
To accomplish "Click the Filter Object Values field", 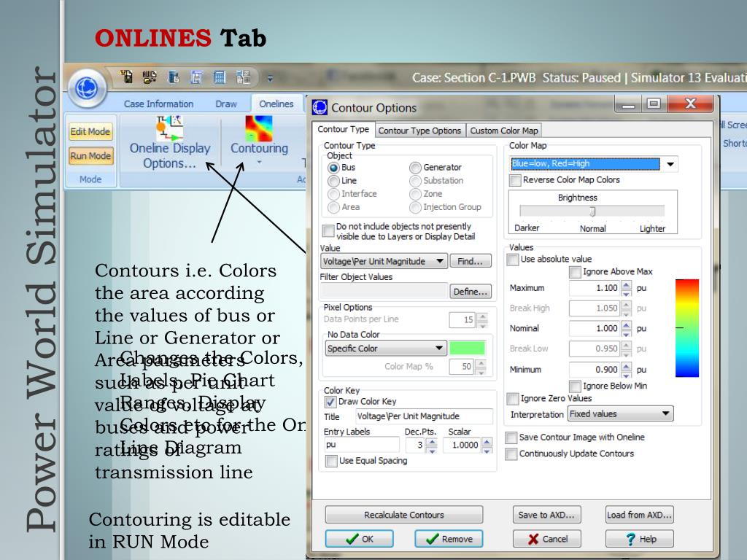I will click(x=384, y=292).
